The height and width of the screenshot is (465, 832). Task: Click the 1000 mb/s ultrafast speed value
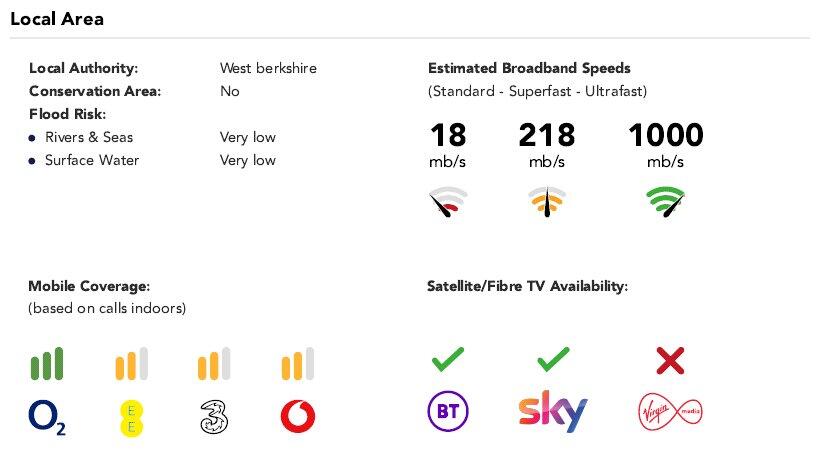pyautogui.click(x=665, y=135)
